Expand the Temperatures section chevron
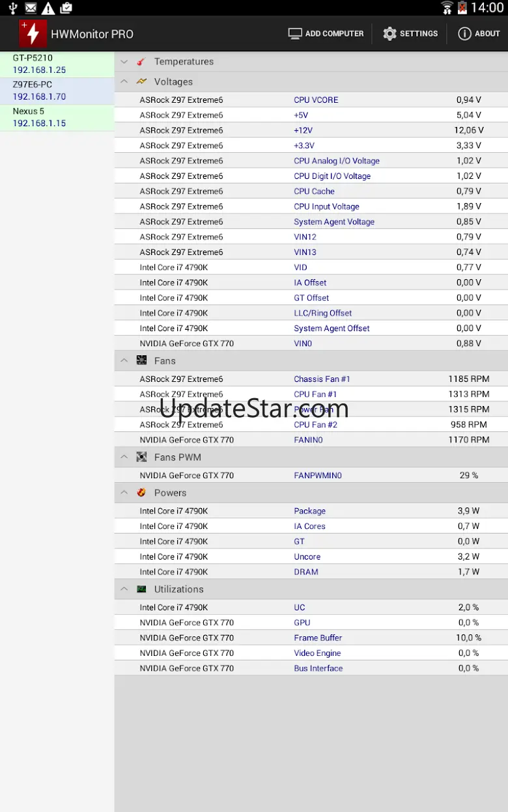This screenshot has height=812, width=508. click(x=124, y=62)
